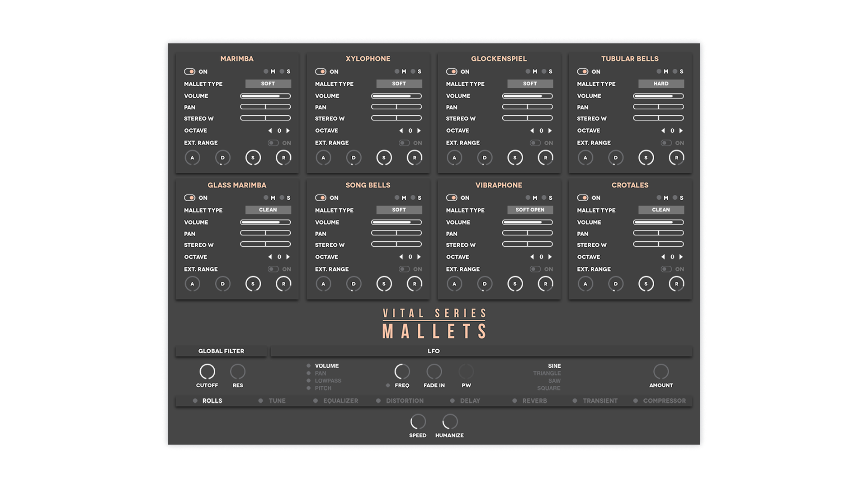Open Vibraphone SOFT OPEN mallet selector
The height and width of the screenshot is (488, 868).
pos(530,210)
